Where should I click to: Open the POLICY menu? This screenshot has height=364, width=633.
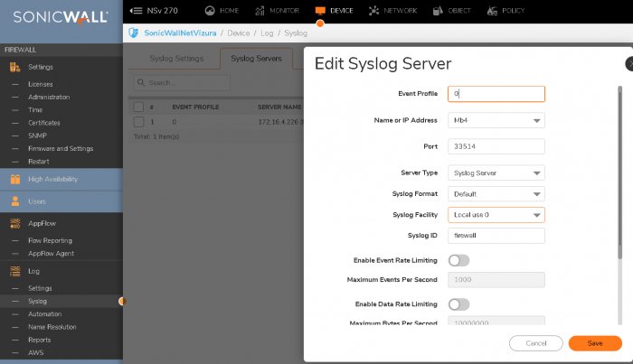tap(513, 11)
